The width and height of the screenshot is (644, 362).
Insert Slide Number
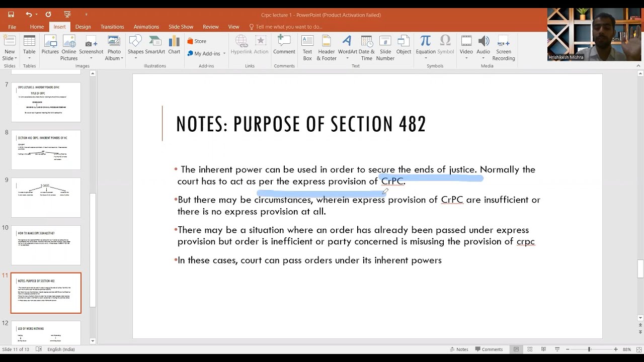(x=385, y=48)
